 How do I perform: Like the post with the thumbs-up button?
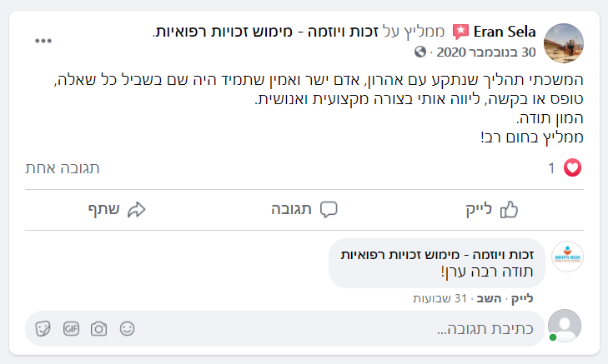point(492,210)
